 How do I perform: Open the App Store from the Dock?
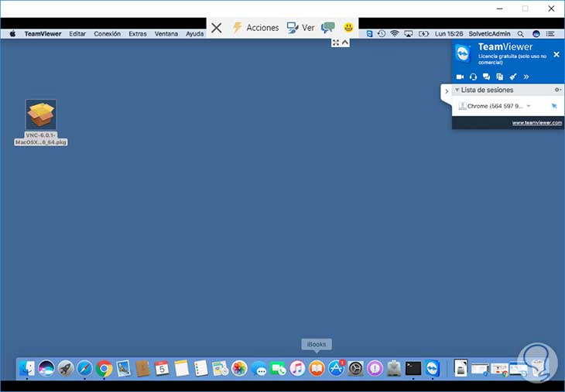336,368
